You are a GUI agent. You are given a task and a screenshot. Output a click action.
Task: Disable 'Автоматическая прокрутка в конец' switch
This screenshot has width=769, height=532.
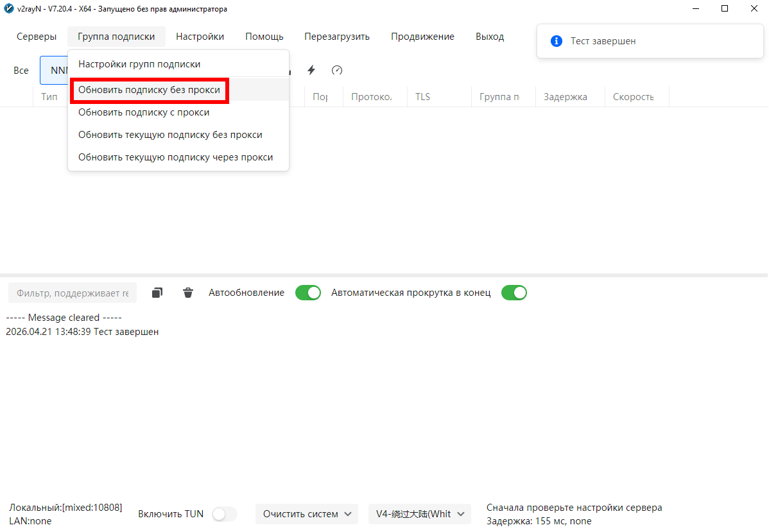pyautogui.click(x=514, y=293)
